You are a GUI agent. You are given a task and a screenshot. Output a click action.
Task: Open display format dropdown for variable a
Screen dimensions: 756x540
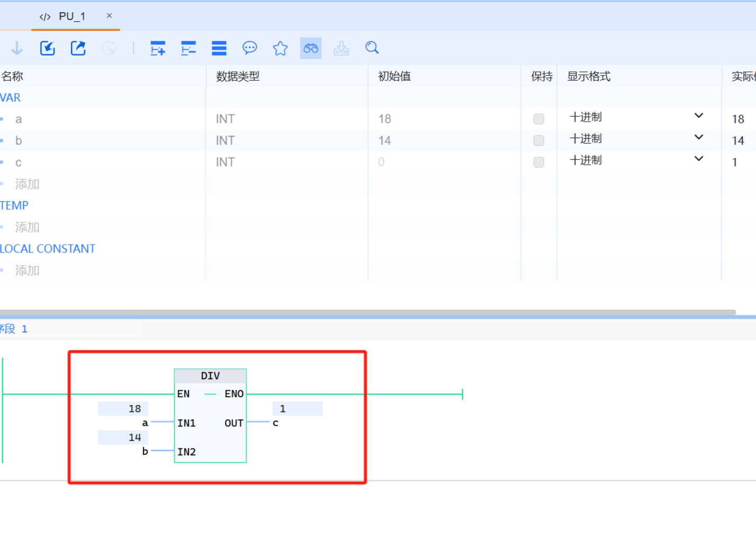[698, 116]
